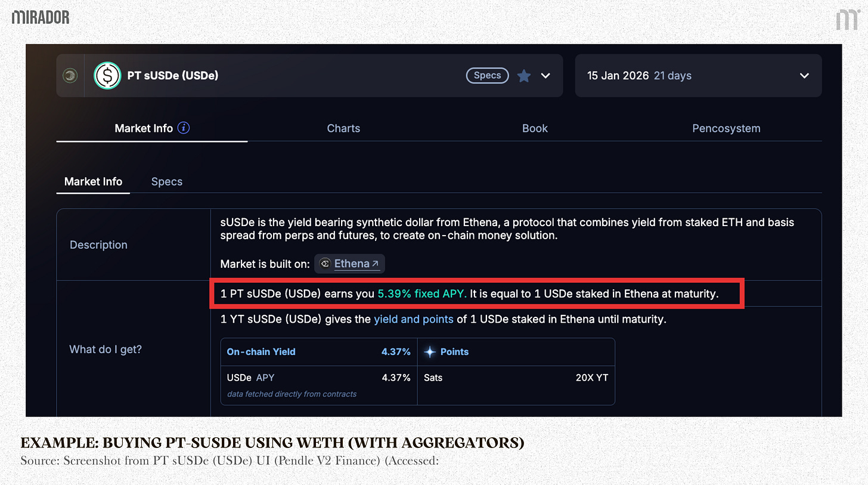Open the Market Info info circle icon
868x485 pixels.
coord(184,128)
